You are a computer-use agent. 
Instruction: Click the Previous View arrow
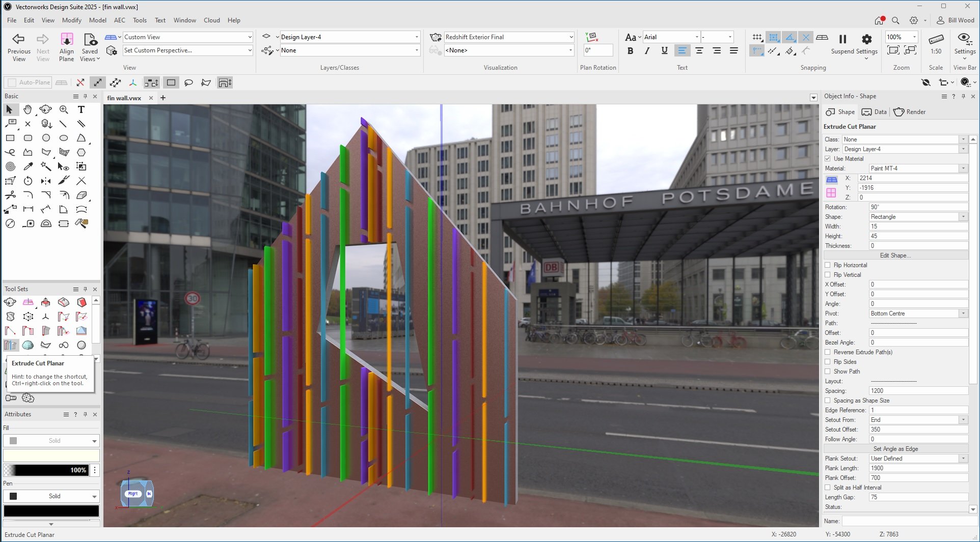click(x=19, y=39)
